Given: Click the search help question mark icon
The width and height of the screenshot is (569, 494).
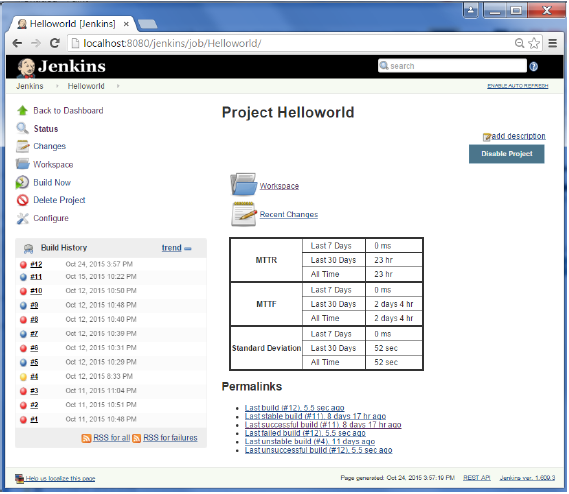Looking at the screenshot, I should tap(534, 66).
